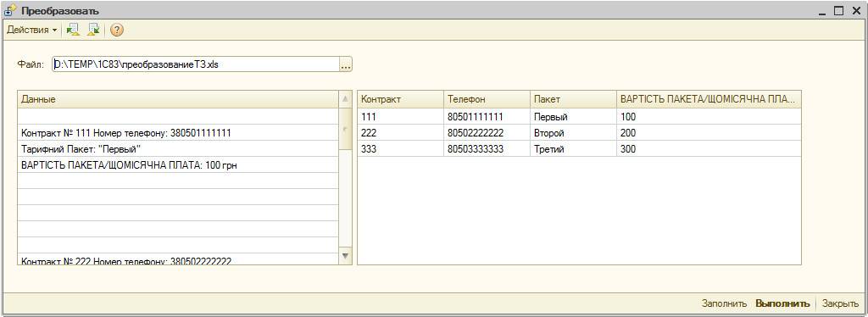The width and height of the screenshot is (868, 317).
Task: Select phone cell 80503333333
Action: pos(487,149)
